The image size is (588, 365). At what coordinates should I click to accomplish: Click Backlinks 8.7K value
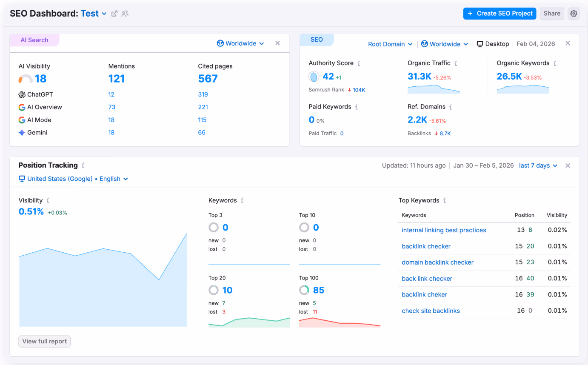click(x=445, y=134)
